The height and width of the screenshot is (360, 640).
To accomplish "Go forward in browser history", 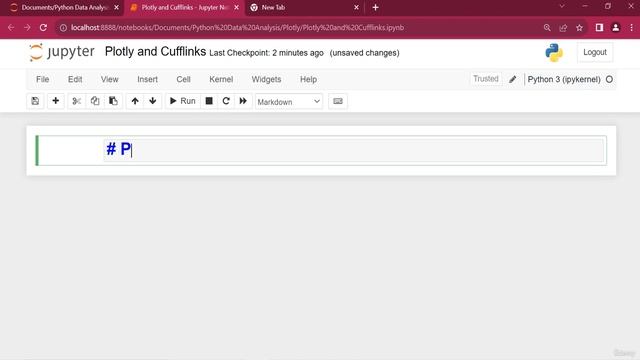I will click(x=27, y=28).
